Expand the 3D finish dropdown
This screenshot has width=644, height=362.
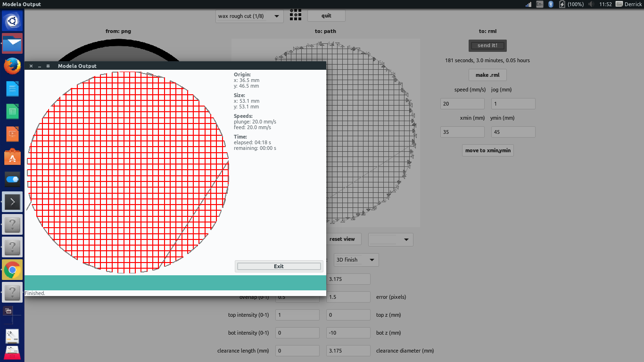pos(356,260)
